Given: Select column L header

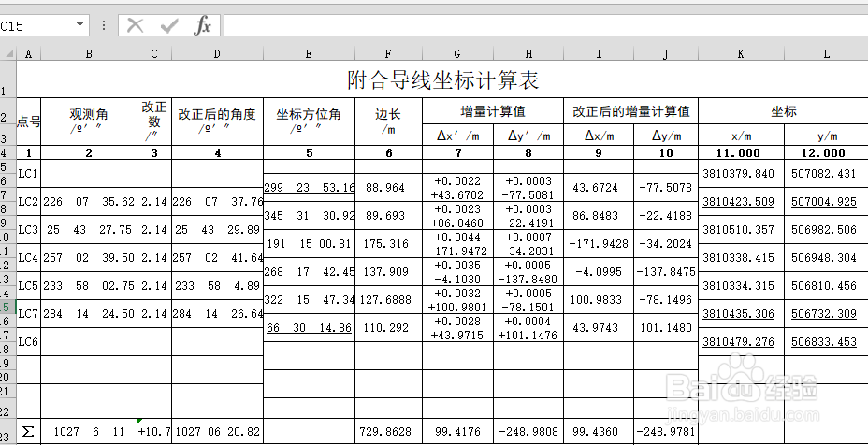Looking at the screenshot, I should pyautogui.click(x=826, y=53).
